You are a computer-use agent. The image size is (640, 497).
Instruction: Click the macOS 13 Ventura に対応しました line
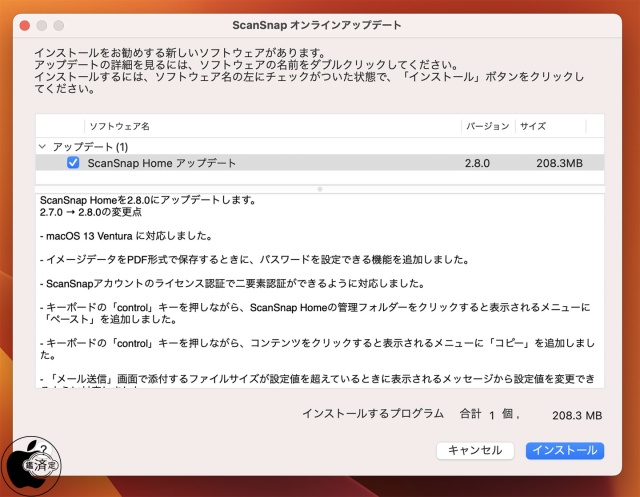(x=126, y=236)
